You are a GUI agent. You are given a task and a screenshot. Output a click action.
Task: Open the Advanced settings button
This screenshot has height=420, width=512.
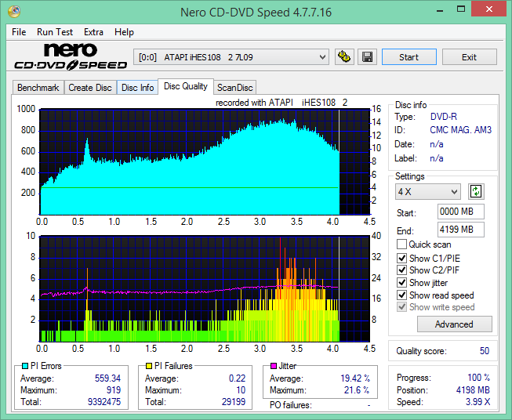point(454,324)
